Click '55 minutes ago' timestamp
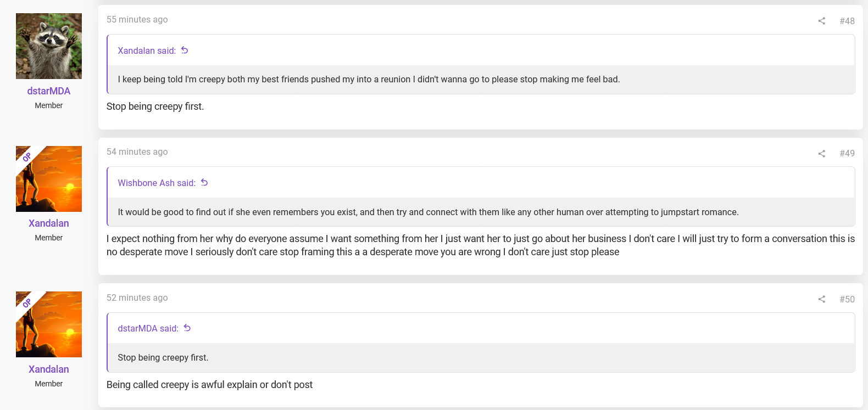The image size is (868, 410). pyautogui.click(x=137, y=19)
